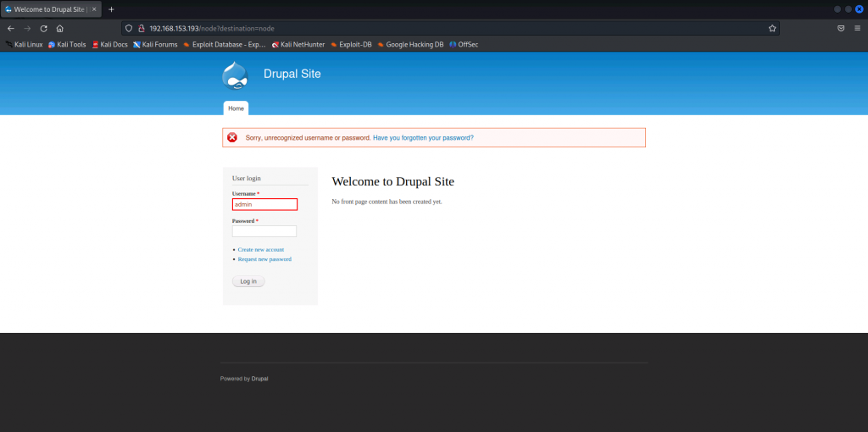Click the 'No front page content' text
The image size is (868, 432).
pyautogui.click(x=387, y=202)
